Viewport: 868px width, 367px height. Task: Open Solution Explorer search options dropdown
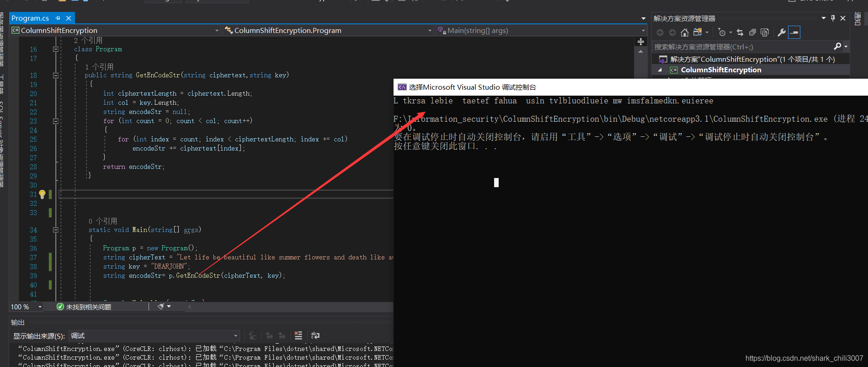(x=846, y=47)
